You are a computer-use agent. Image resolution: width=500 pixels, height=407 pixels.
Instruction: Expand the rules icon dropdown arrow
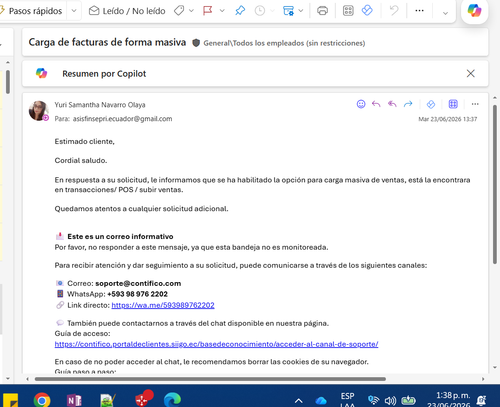coord(301,11)
